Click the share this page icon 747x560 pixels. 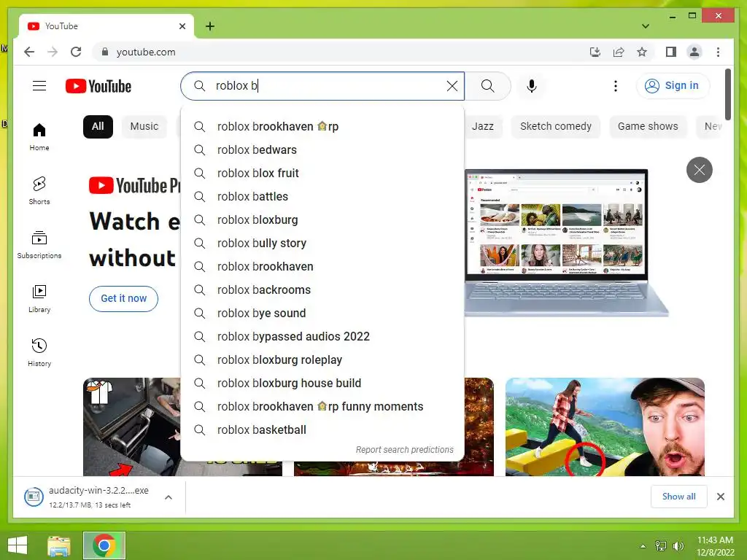(619, 52)
